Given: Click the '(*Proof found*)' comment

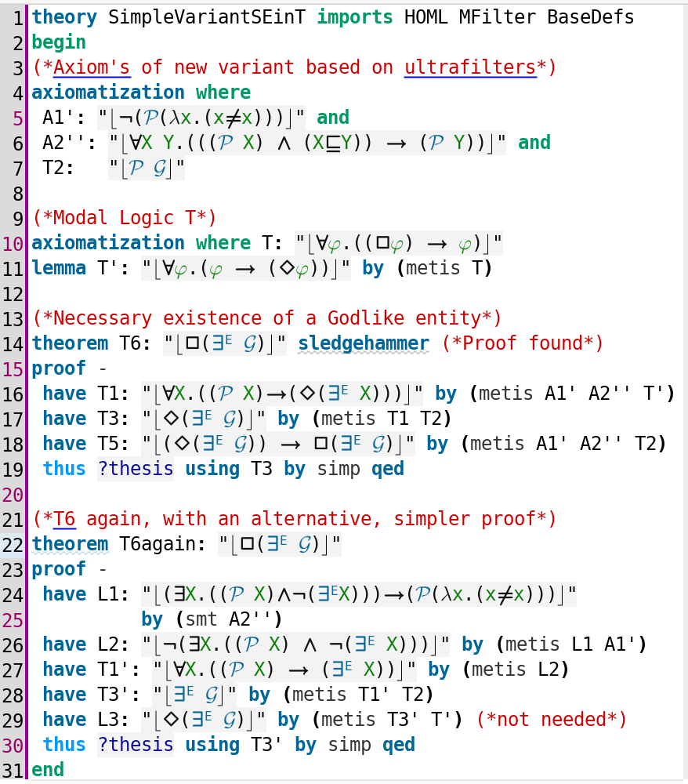Looking at the screenshot, I should pos(523,343).
